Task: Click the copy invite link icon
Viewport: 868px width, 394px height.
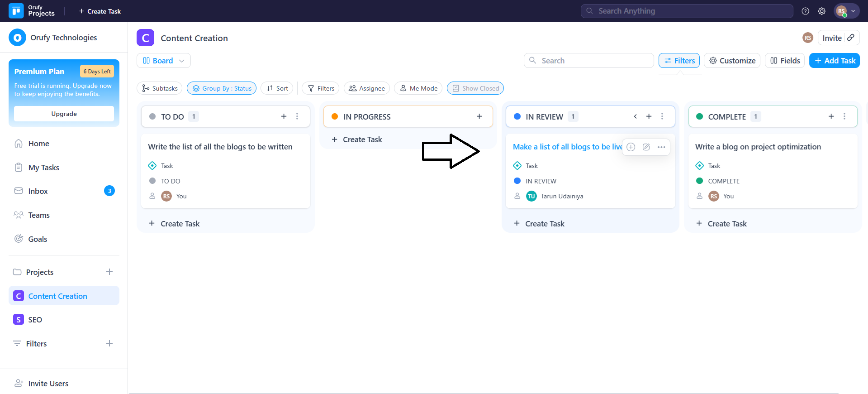Action: pos(851,38)
